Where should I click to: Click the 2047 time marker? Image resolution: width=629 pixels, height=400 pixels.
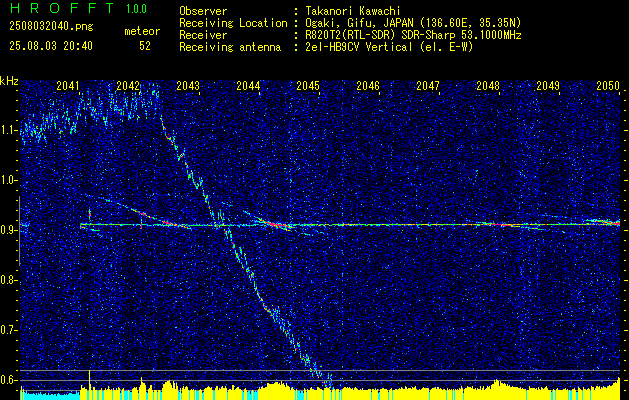click(x=428, y=85)
